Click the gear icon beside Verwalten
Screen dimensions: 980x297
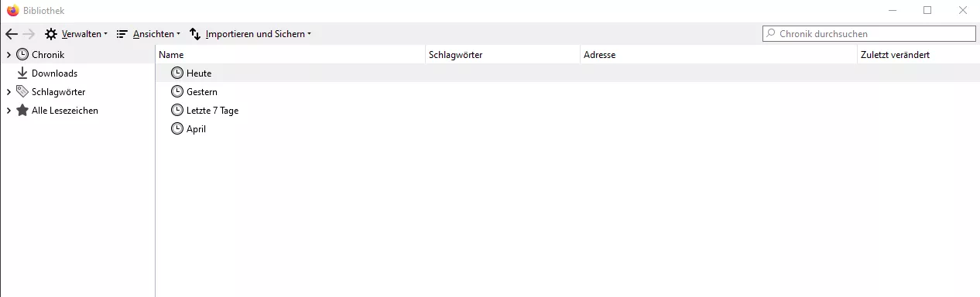click(51, 34)
